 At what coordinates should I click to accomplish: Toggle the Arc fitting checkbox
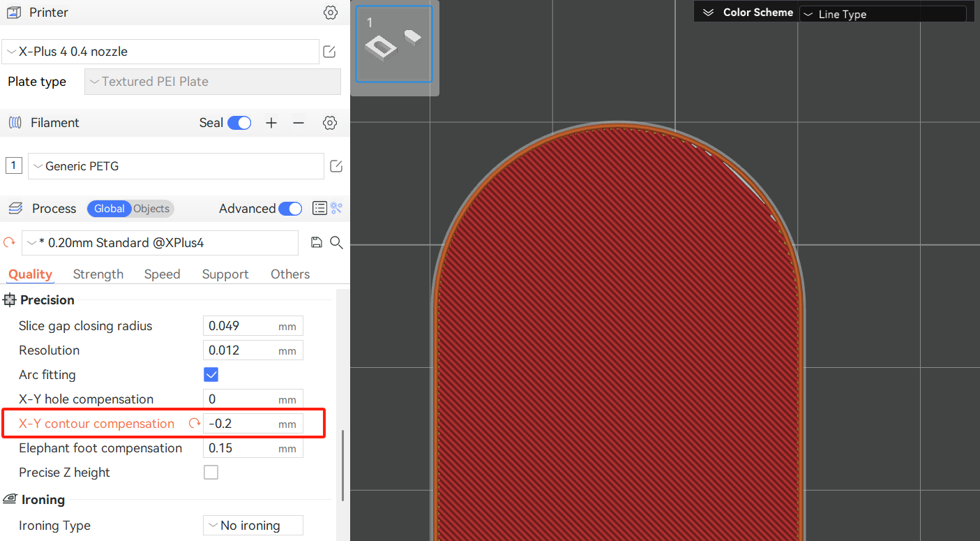pos(211,375)
